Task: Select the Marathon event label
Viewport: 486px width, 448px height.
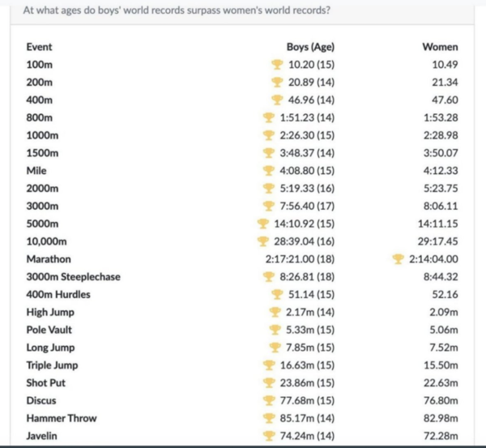Action: coord(49,259)
